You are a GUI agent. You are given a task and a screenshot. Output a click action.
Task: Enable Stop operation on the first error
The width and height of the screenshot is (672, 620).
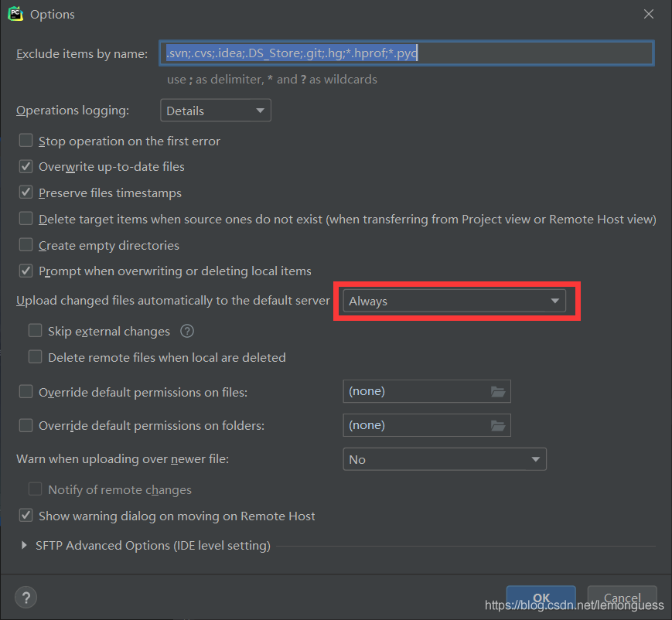point(26,141)
